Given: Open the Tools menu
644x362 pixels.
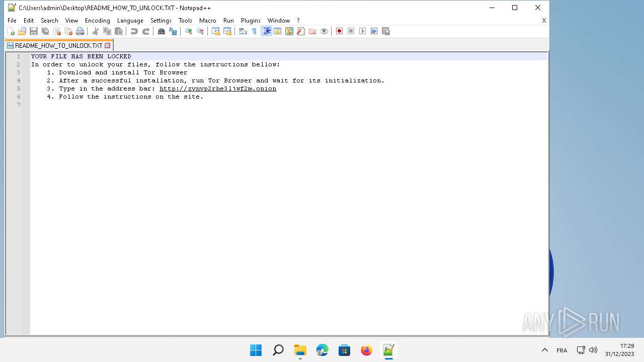Looking at the screenshot, I should tap(185, 21).
